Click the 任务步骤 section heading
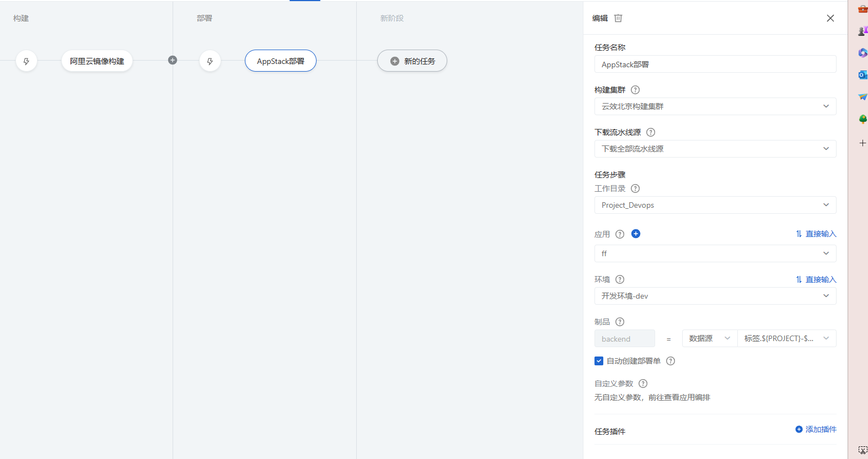 (610, 175)
